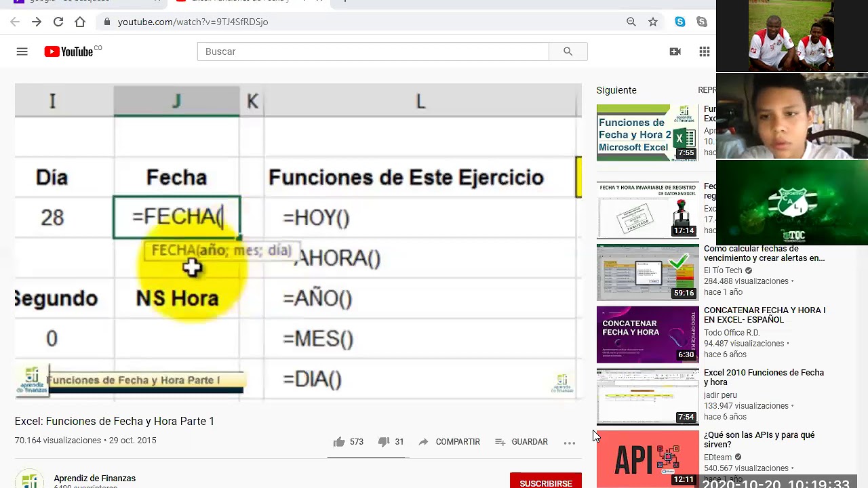Open the 7:54 Excel 2010 video thumbnail

[x=648, y=397]
